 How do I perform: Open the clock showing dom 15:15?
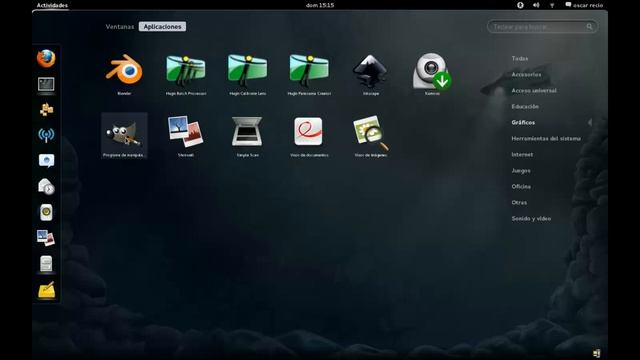pyautogui.click(x=320, y=5)
